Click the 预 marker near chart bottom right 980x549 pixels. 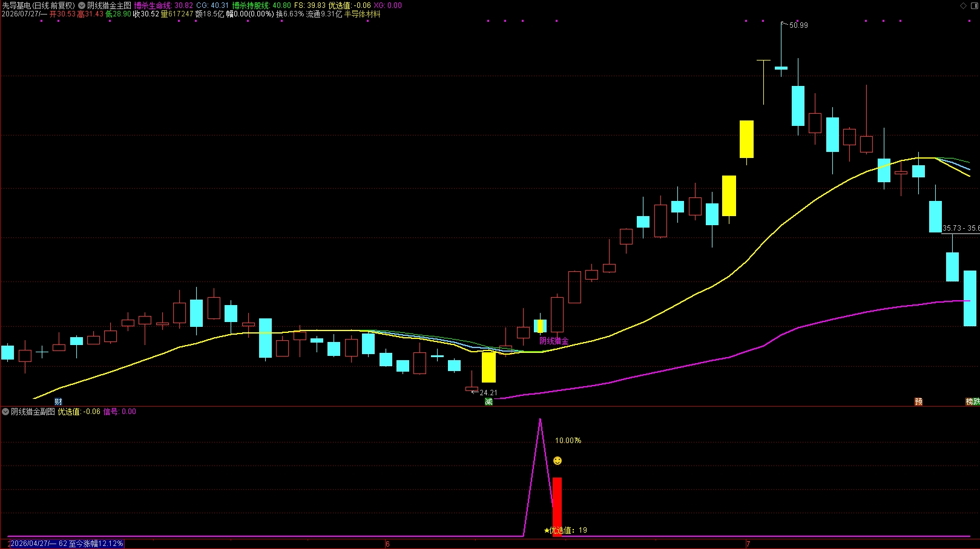pyautogui.click(x=918, y=402)
